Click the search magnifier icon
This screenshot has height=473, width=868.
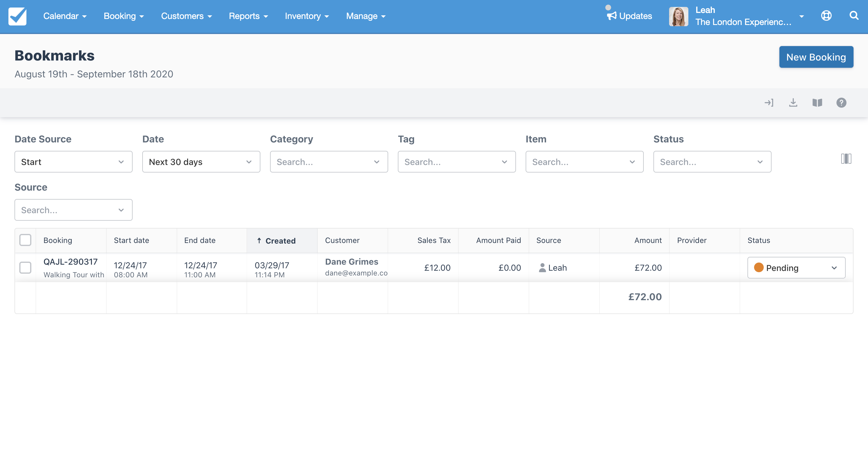854,16
